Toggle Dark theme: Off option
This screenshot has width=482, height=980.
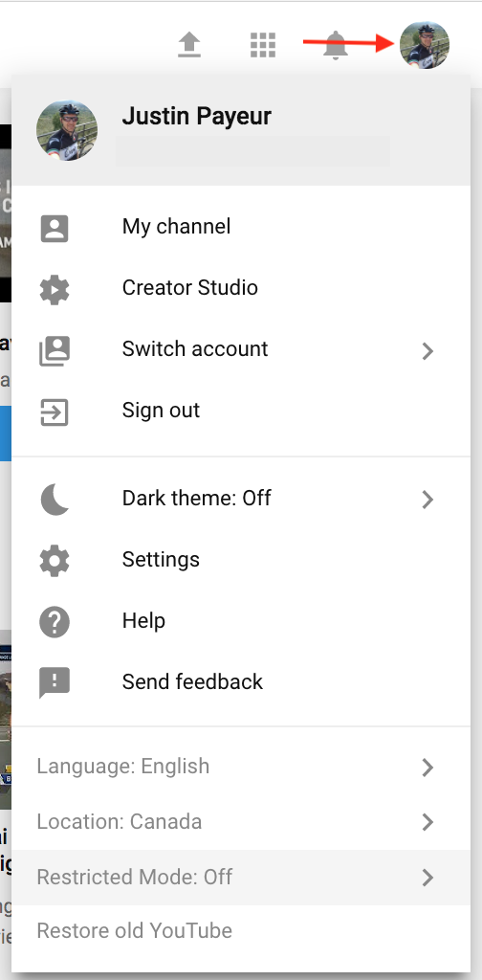tap(241, 499)
